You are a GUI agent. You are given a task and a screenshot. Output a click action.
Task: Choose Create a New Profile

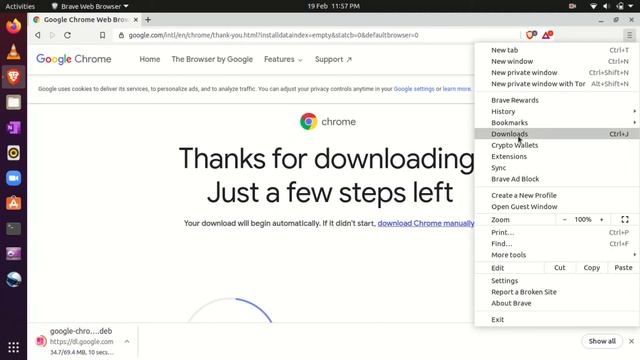557,195
